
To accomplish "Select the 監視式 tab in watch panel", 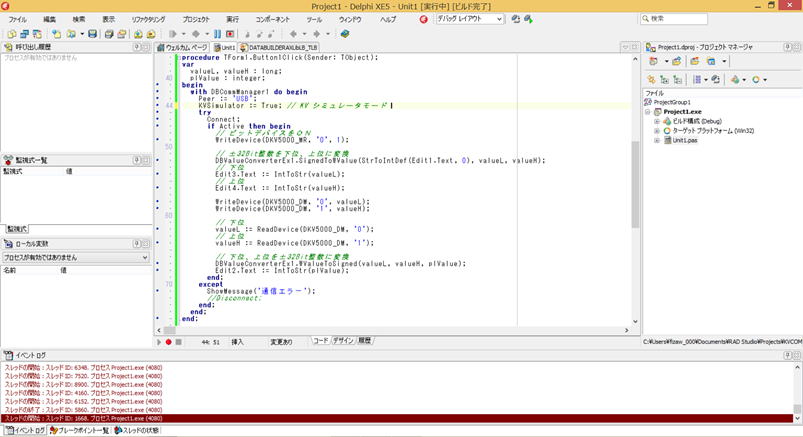I will pos(17,229).
